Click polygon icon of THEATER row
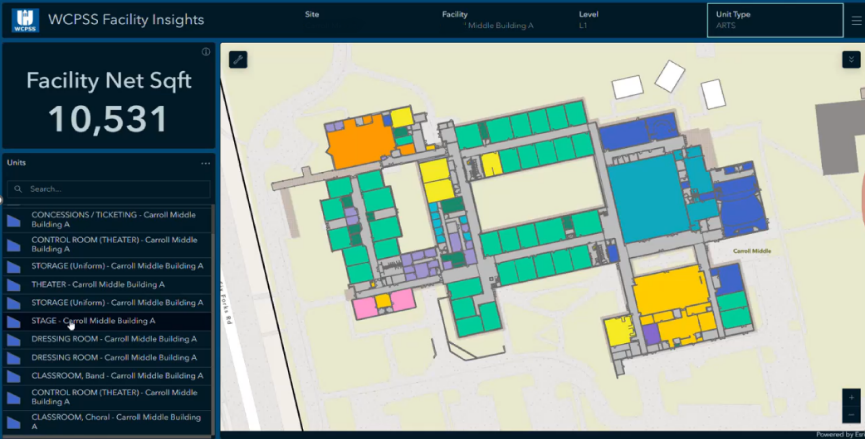Viewport: 865px width, 439px height. (x=14, y=285)
